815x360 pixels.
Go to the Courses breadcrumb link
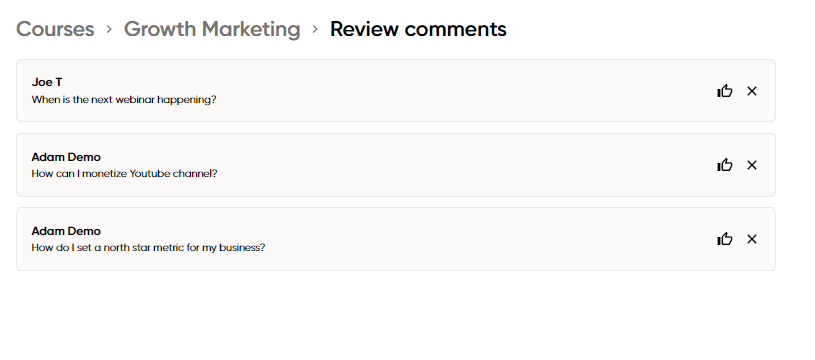(55, 29)
